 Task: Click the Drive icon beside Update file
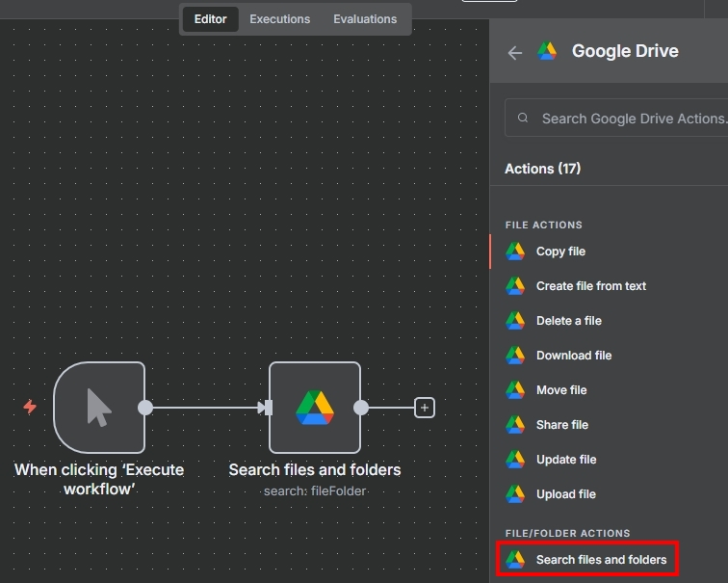tap(515, 460)
